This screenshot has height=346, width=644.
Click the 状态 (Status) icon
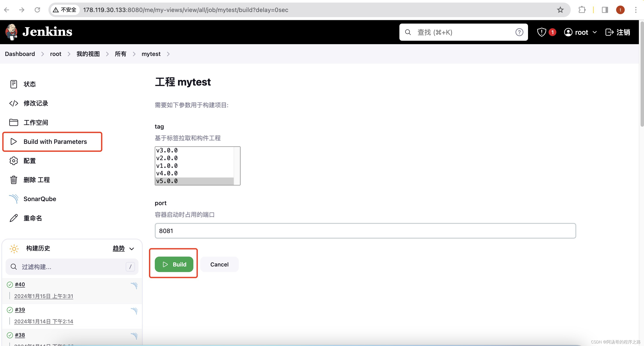click(14, 84)
